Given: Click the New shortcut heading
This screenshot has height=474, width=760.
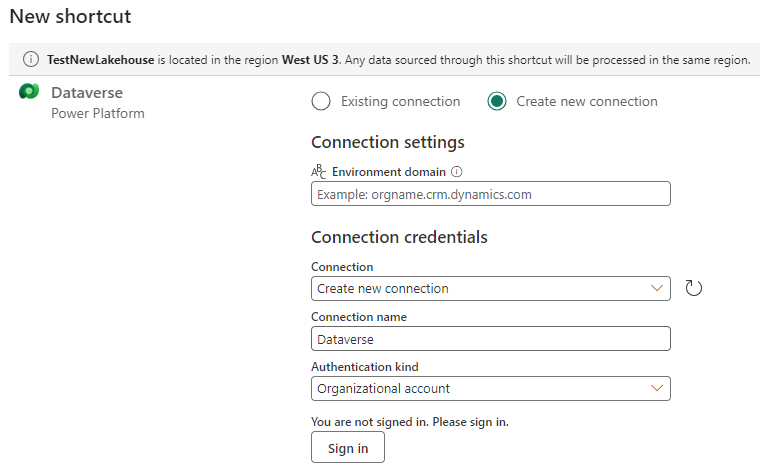Looking at the screenshot, I should [x=70, y=16].
